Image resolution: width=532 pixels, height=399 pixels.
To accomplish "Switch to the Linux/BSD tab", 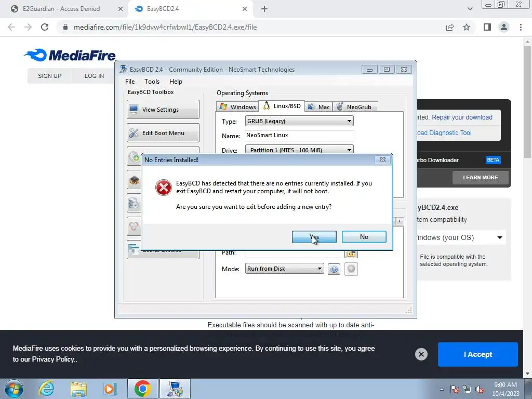I will [x=282, y=106].
